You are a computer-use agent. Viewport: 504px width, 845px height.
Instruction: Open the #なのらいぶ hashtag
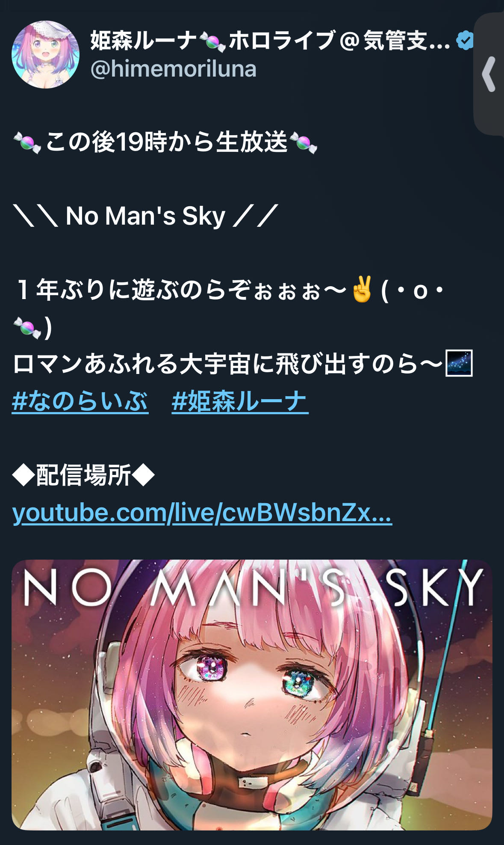[80, 402]
